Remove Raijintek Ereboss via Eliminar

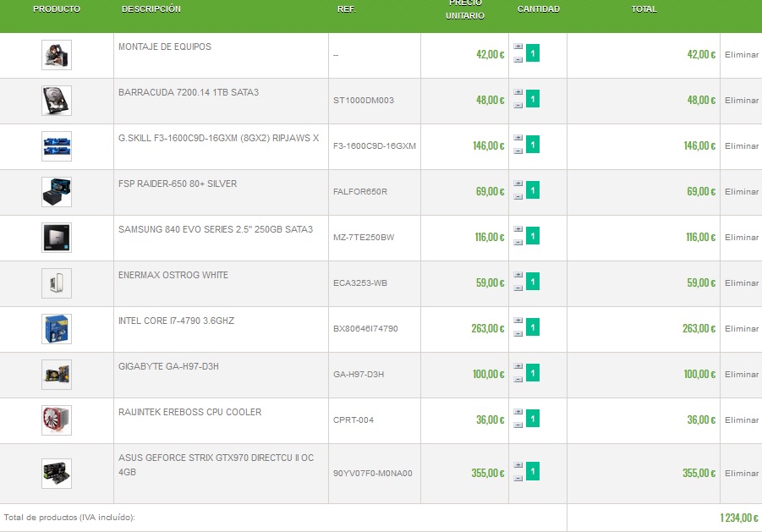point(742,420)
